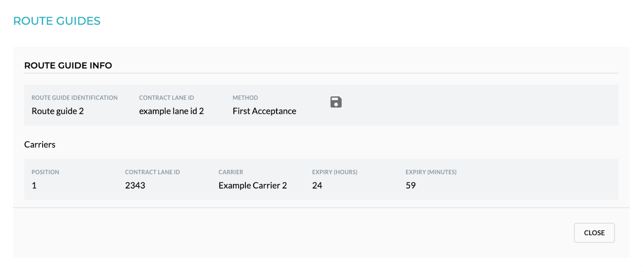Viewport: 644px width, 272px height.
Task: Select the EXPIRY (MINUTES) column header
Action: pyautogui.click(x=431, y=172)
